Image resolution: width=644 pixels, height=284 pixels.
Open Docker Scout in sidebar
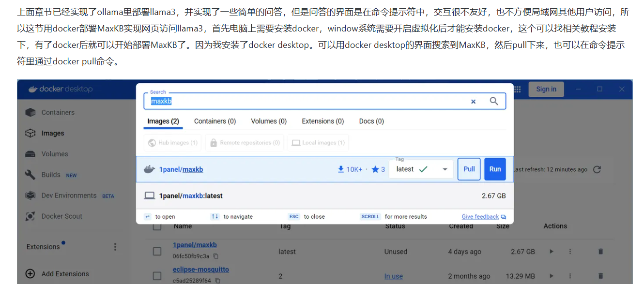(x=54, y=216)
